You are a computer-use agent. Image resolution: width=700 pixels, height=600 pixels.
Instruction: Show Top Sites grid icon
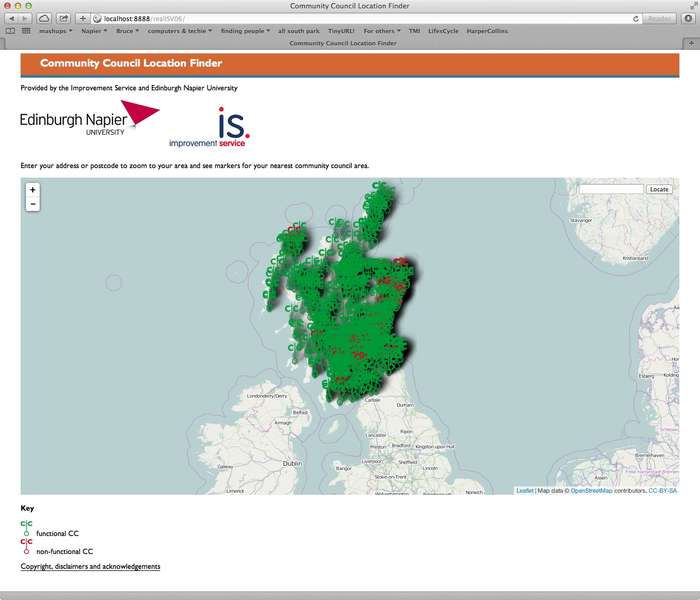(x=26, y=31)
